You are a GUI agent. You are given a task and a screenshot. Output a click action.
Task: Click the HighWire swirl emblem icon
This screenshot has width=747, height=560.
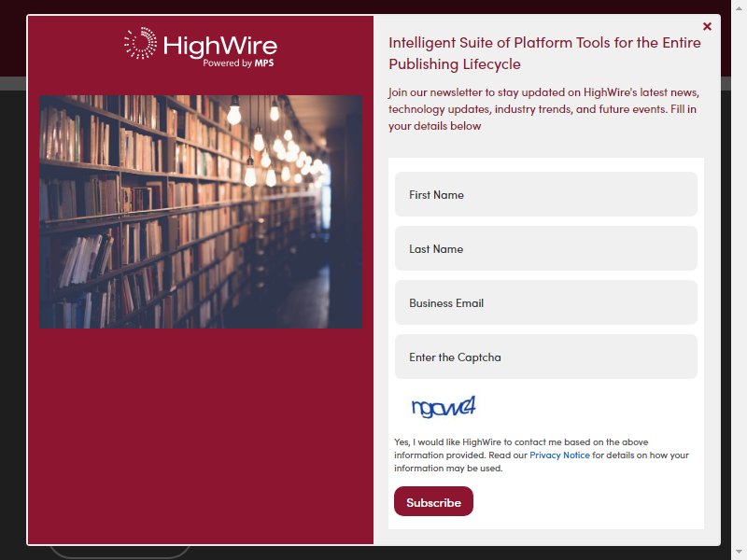pos(140,43)
